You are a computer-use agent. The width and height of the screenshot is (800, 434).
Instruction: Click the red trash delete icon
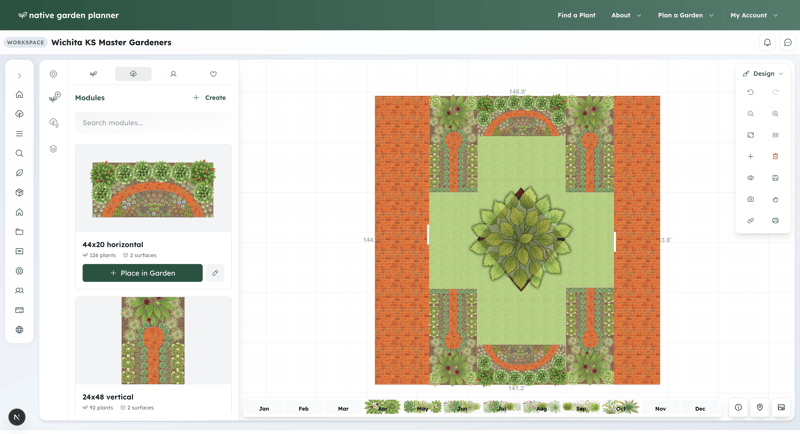775,156
